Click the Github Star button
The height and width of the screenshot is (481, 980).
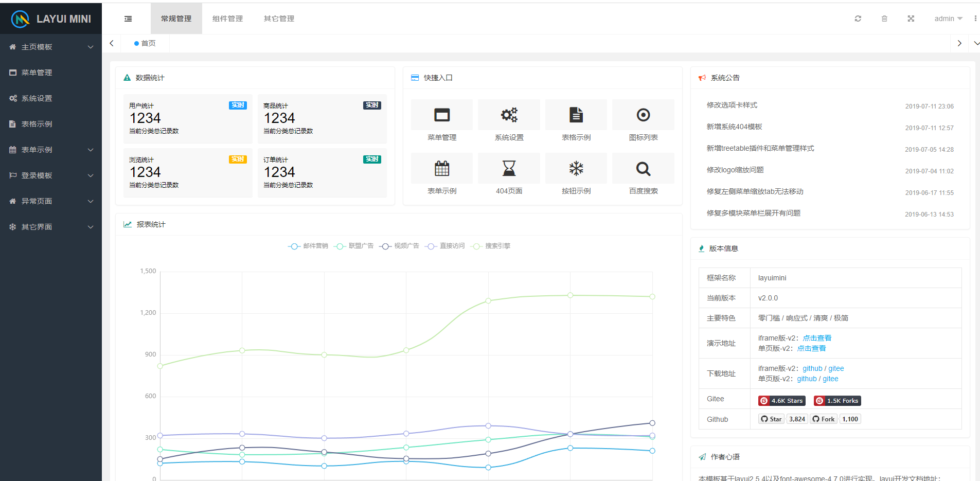tap(771, 419)
